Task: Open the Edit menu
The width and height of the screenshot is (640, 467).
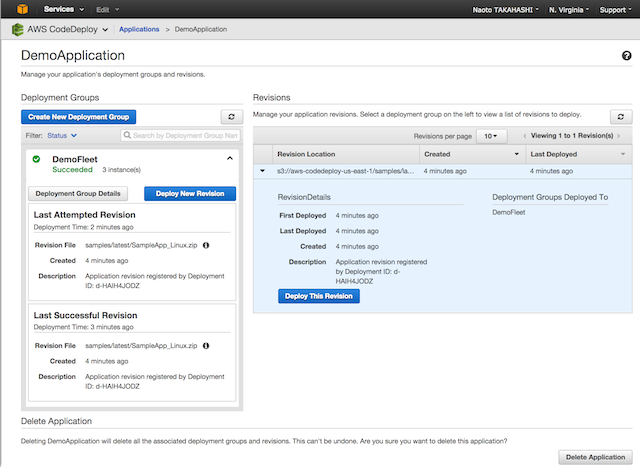Action: [x=108, y=9]
